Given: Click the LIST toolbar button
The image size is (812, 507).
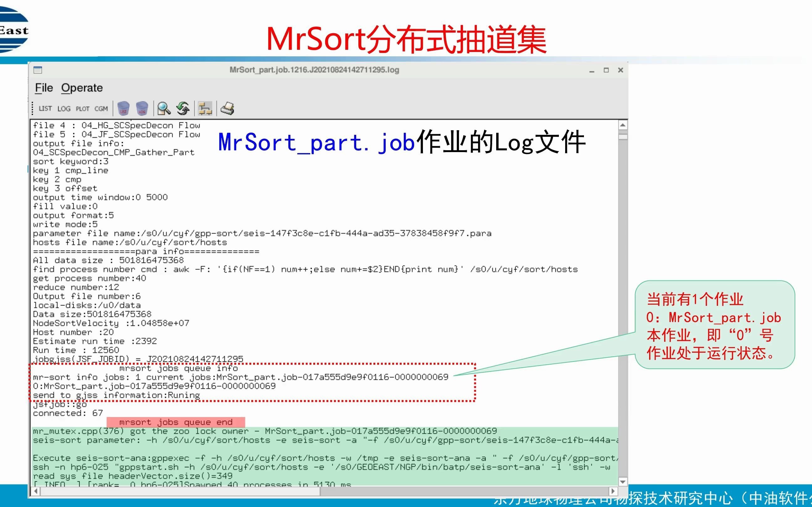Looking at the screenshot, I should (45, 109).
